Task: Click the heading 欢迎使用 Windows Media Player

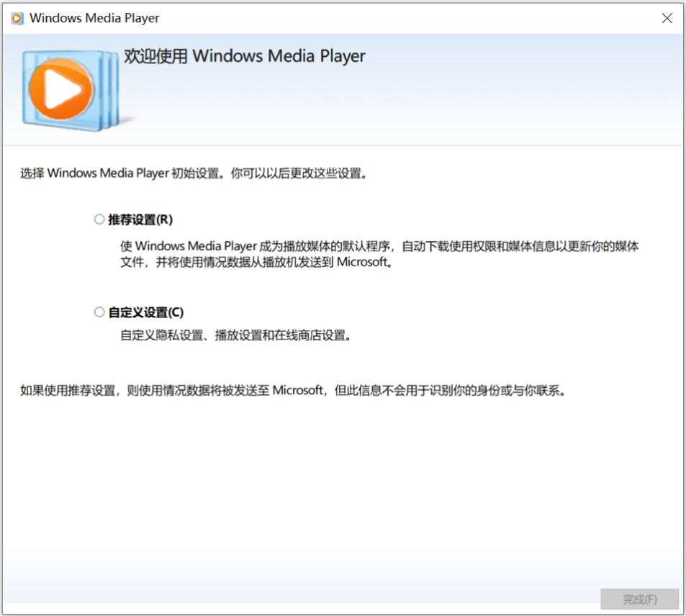Action: (245, 56)
